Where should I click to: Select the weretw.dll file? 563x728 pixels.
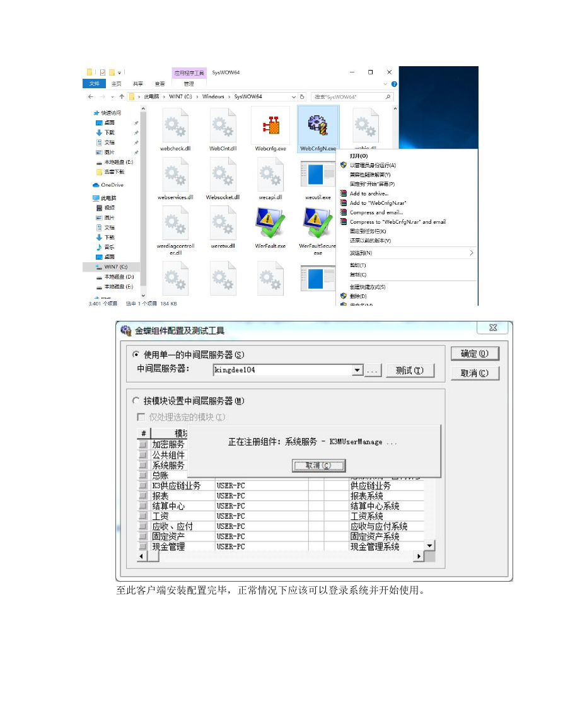pyautogui.click(x=223, y=227)
